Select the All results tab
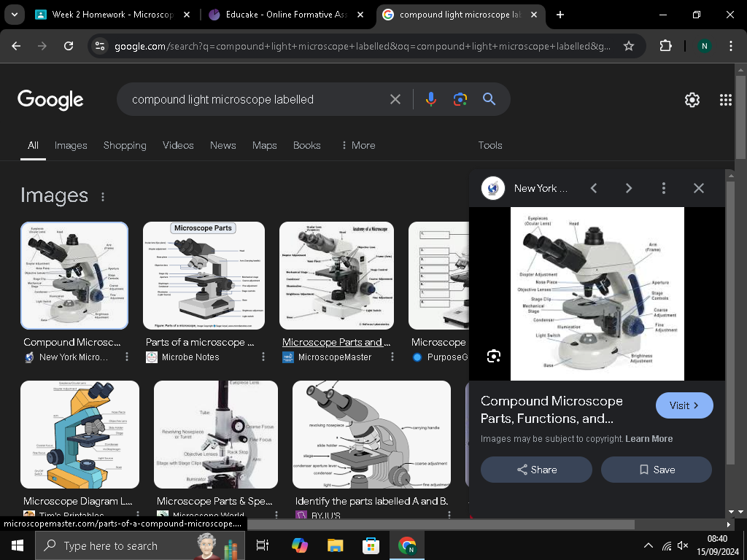Image resolution: width=747 pixels, height=560 pixels. coord(33,145)
